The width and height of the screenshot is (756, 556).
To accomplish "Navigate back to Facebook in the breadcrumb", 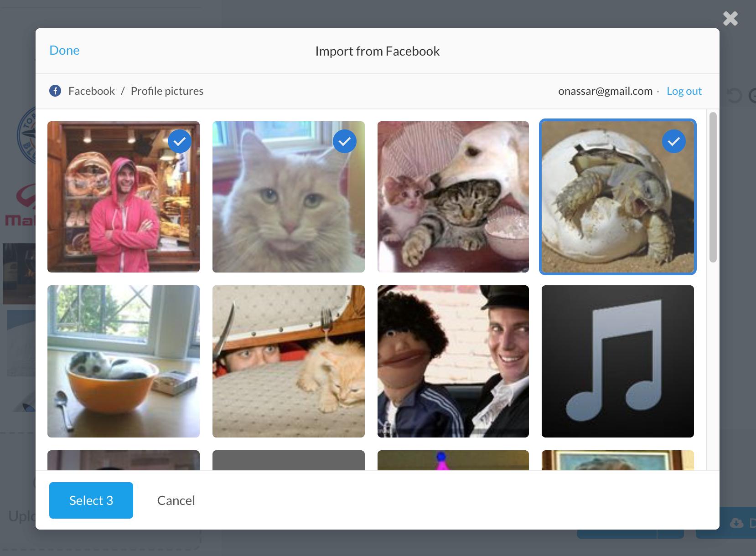I will click(x=91, y=91).
